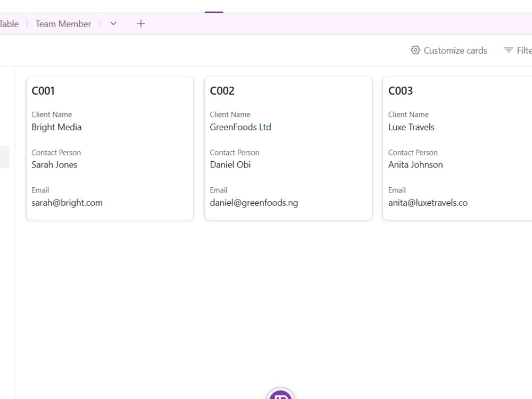The image size is (532, 399).
Task: Click the email sarah@bright.com
Action: (x=67, y=203)
